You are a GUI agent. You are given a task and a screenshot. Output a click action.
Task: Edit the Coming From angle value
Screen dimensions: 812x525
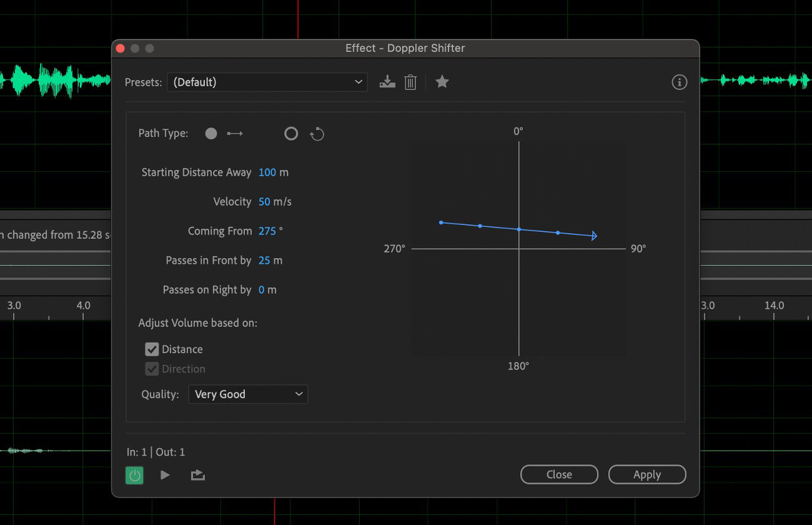click(x=267, y=231)
